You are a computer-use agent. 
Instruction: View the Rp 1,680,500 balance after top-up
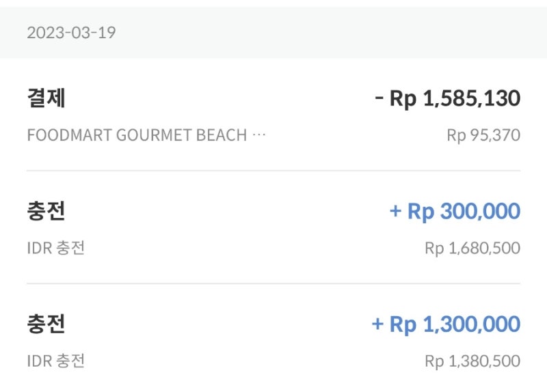pos(472,248)
